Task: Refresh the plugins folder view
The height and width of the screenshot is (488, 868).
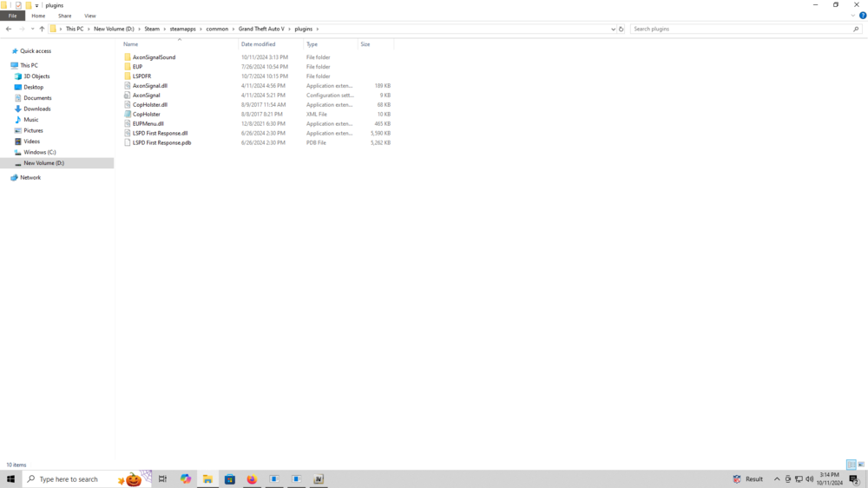Action: [621, 29]
